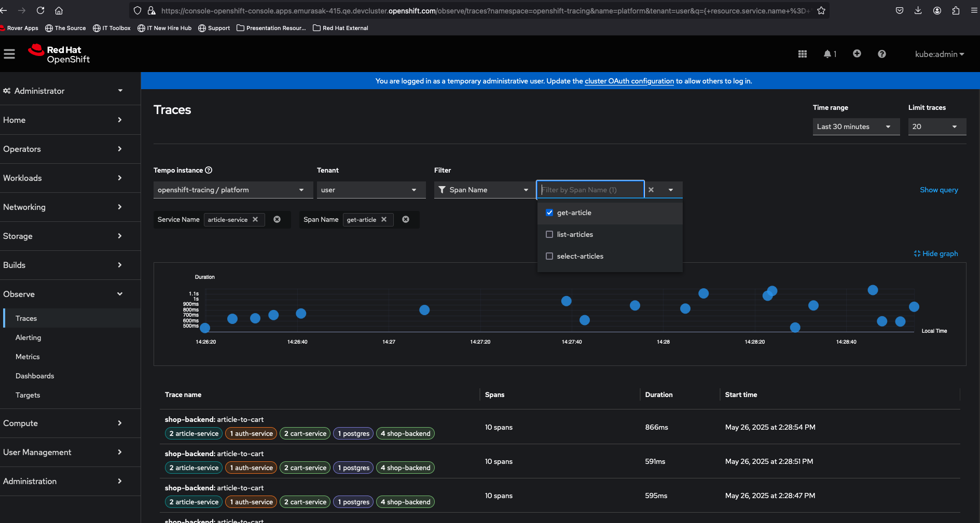Open Alerting in the Observe menu

[28, 337]
